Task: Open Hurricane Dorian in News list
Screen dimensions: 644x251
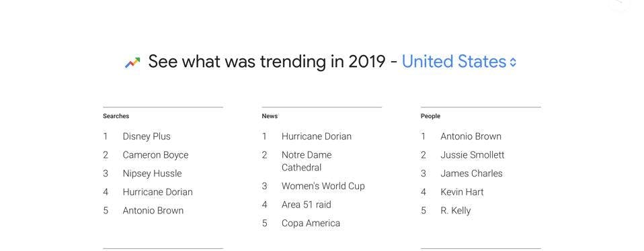Action: click(x=316, y=137)
